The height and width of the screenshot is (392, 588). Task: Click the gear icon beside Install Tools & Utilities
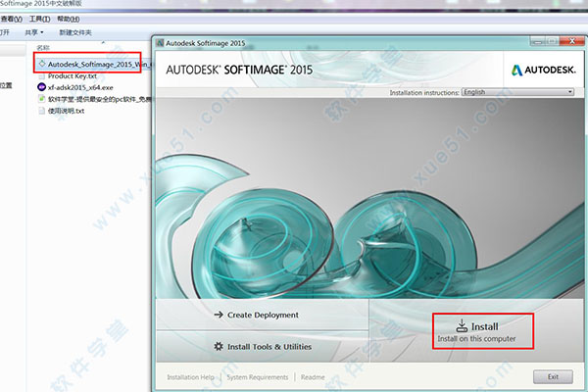click(x=219, y=346)
